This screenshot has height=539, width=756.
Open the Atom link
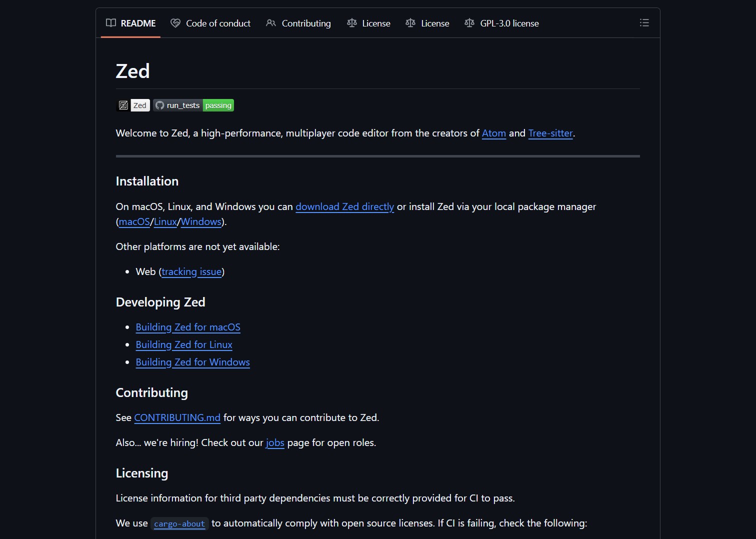[493, 133]
